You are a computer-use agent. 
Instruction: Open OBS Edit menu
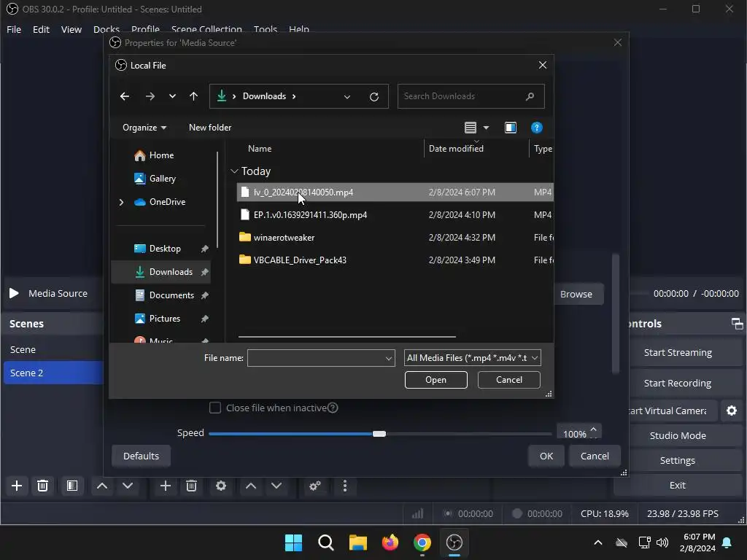coord(41,29)
